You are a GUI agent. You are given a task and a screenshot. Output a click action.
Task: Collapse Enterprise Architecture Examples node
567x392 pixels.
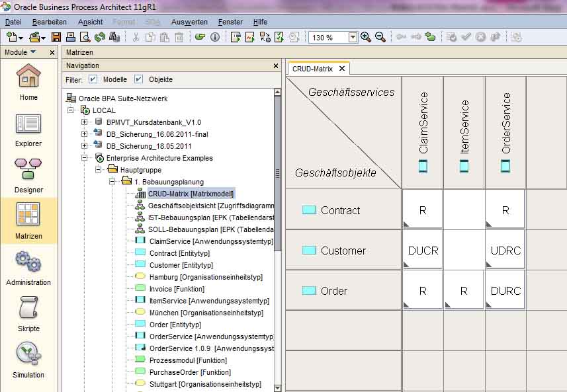tap(84, 158)
